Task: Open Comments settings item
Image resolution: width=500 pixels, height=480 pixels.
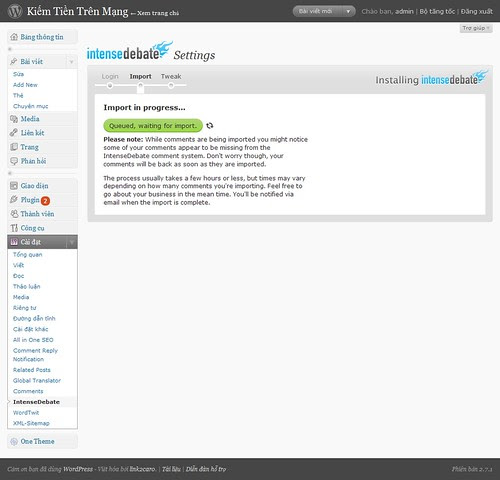Action: coord(28,391)
